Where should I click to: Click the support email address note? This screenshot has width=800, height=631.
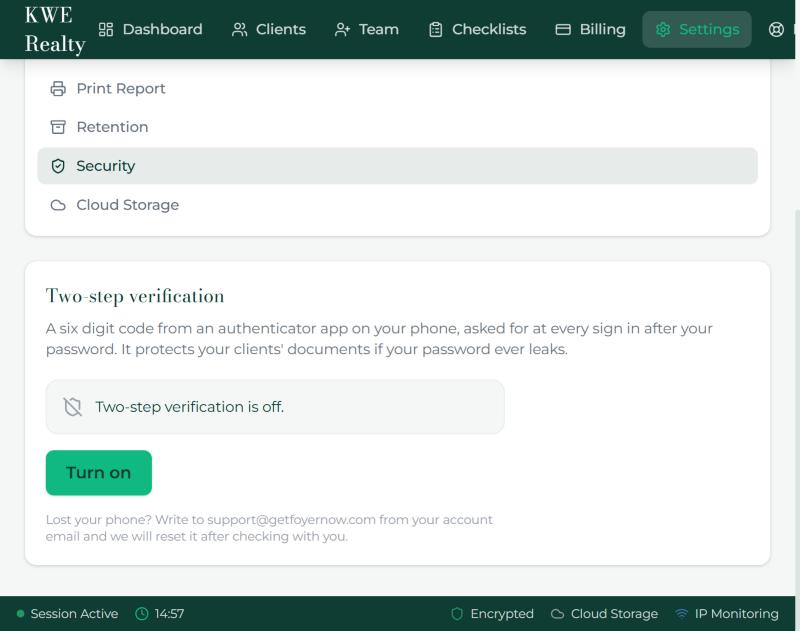pos(269,528)
